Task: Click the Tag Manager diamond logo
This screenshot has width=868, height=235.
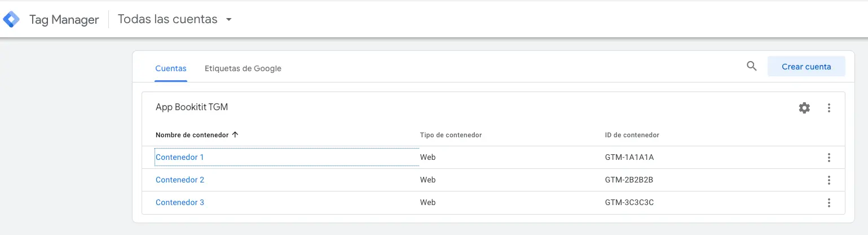Action: tap(11, 19)
